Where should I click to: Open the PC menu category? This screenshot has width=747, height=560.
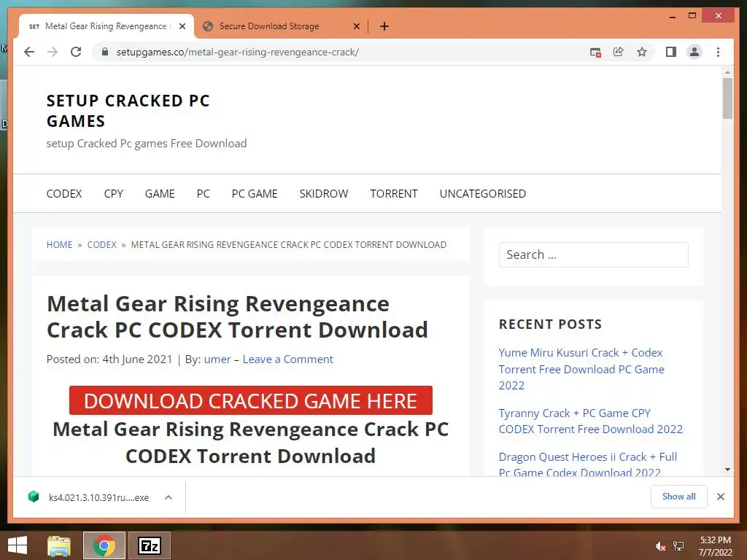[x=203, y=194]
